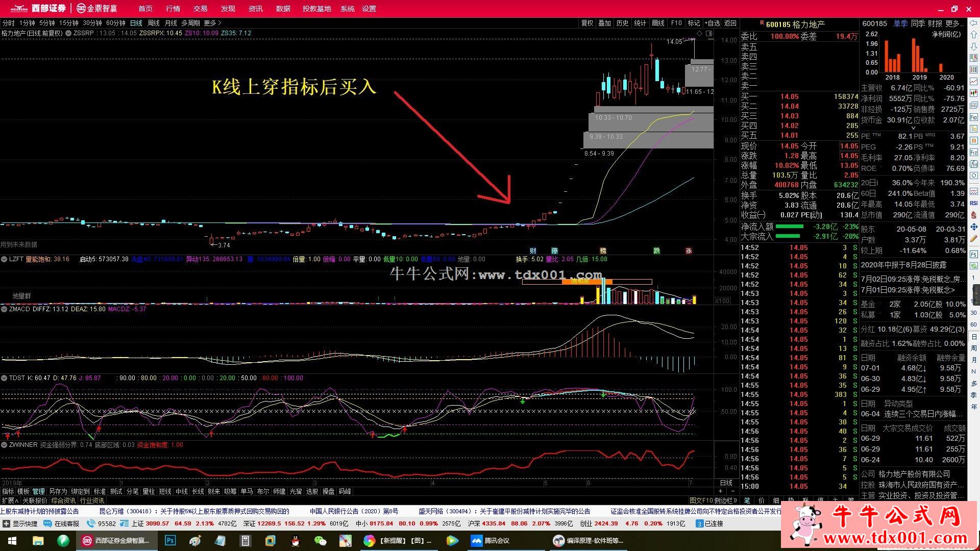Open the 历史 history dropdown
980x551 pixels.
click(x=622, y=23)
